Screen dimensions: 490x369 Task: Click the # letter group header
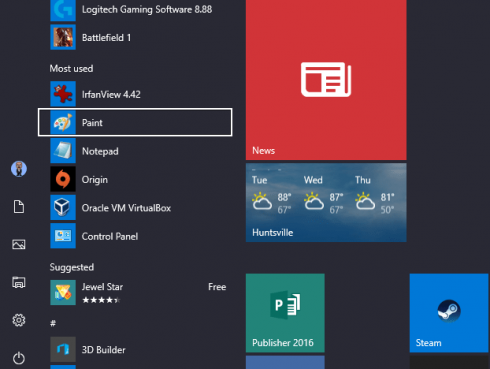point(53,323)
